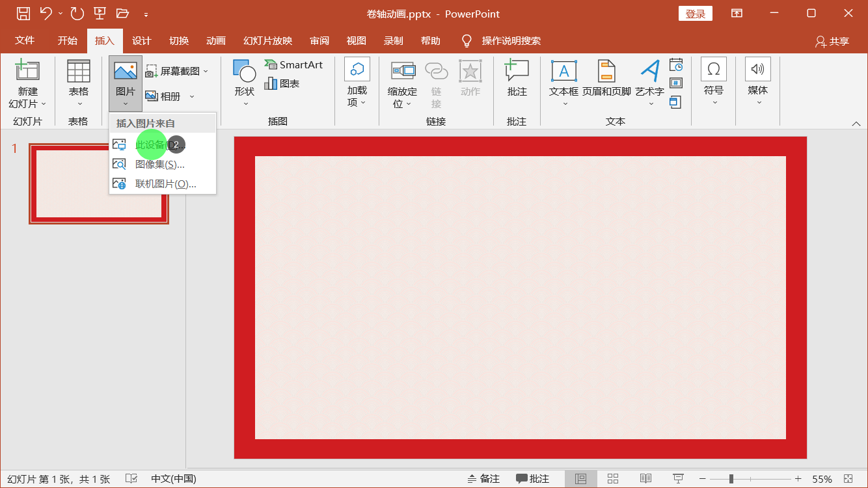Choose 图像集(S)... from the picture menu
The height and width of the screenshot is (488, 868).
(x=163, y=165)
